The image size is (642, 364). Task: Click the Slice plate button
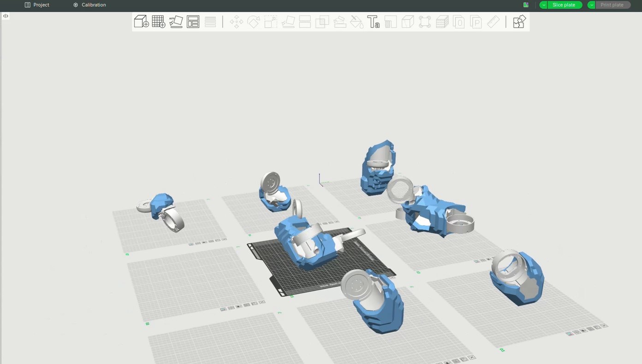tap(565, 5)
